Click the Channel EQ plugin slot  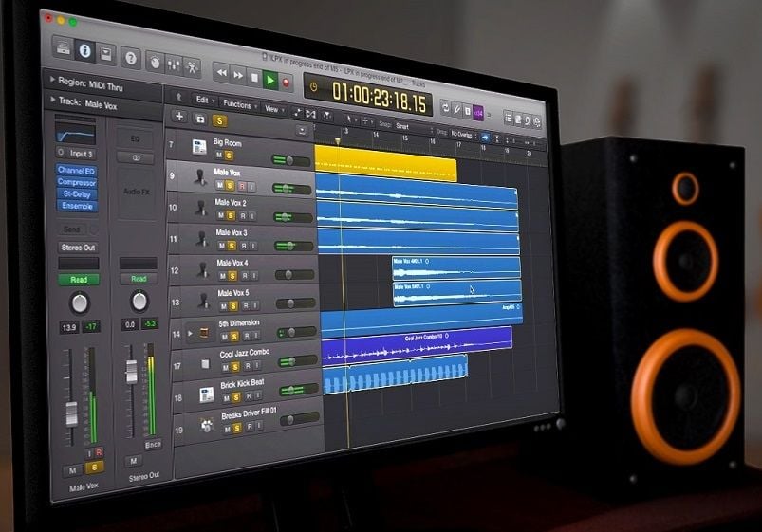pos(76,171)
